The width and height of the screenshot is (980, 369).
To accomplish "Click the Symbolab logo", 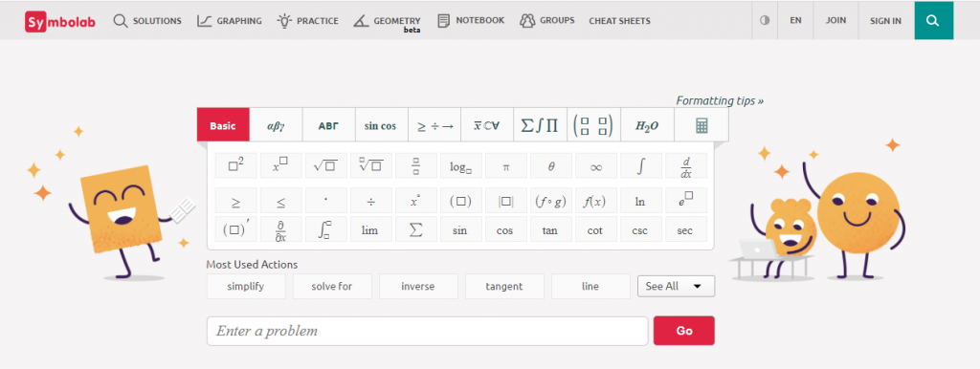I will coord(60,21).
